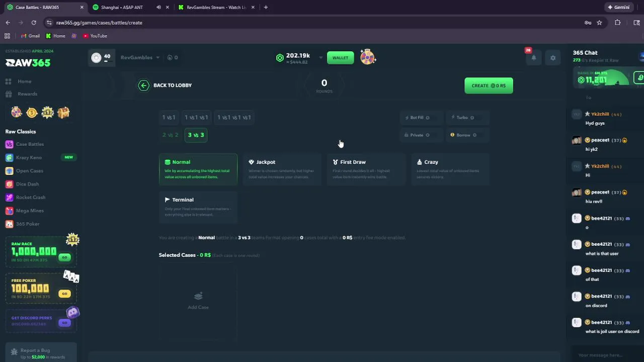Select the Jackpot battle mode
This screenshot has height=362, width=644.
[x=282, y=169]
